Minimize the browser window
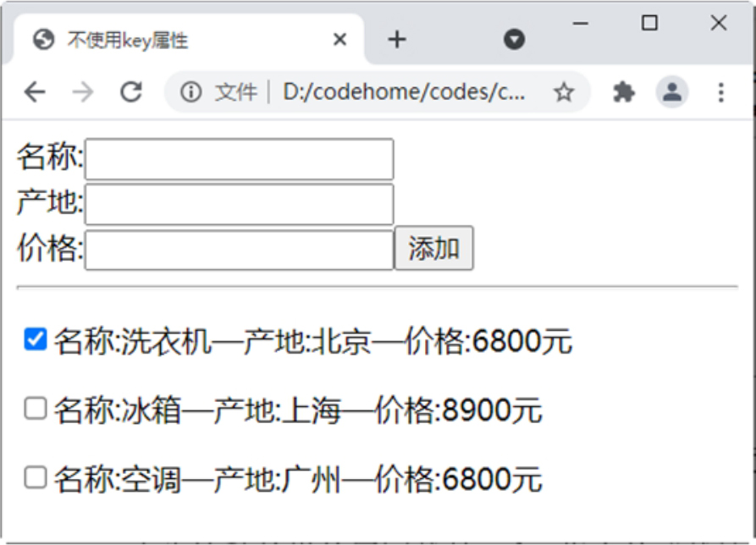The width and height of the screenshot is (756, 545). pos(581,23)
